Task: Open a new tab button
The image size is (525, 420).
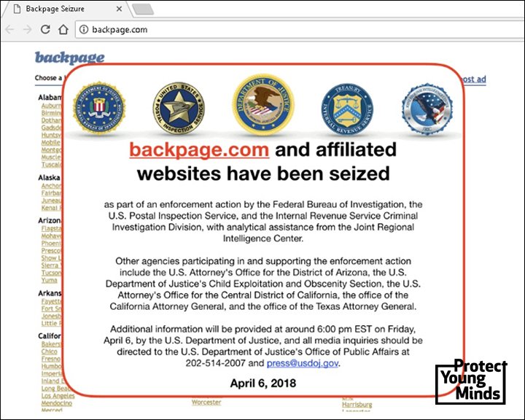Action: (x=144, y=9)
